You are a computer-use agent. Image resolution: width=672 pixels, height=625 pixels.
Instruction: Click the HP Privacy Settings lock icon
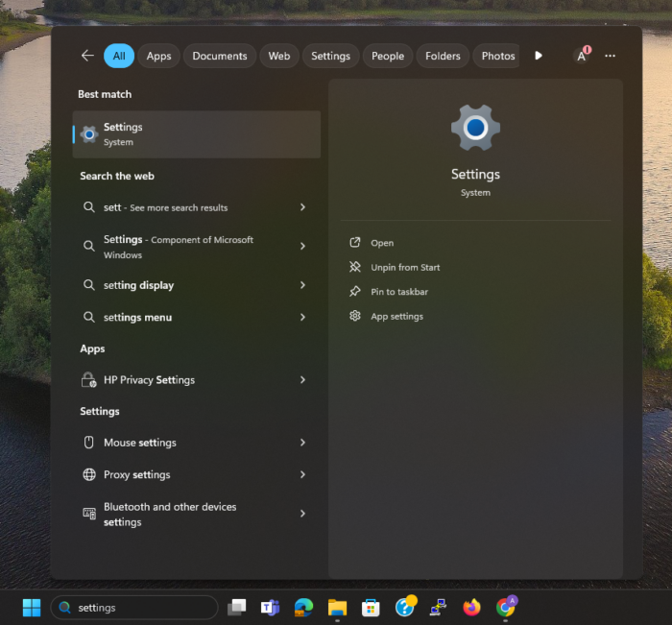click(x=89, y=380)
